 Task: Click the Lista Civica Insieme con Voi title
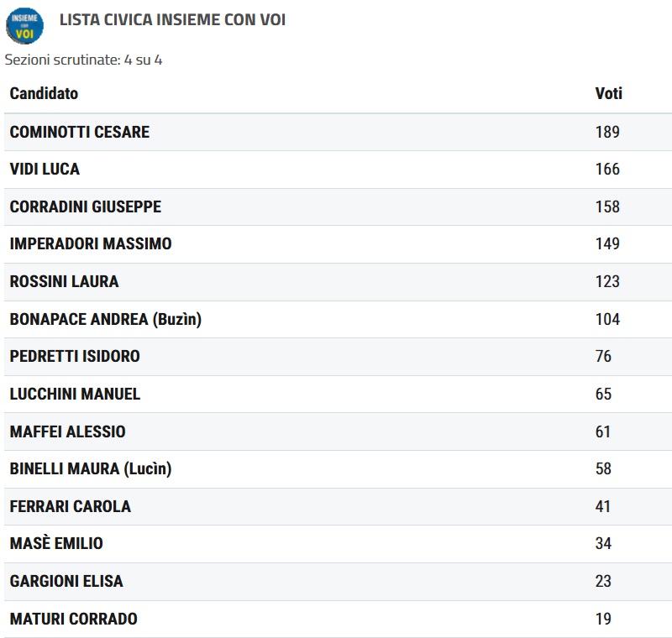172,19
